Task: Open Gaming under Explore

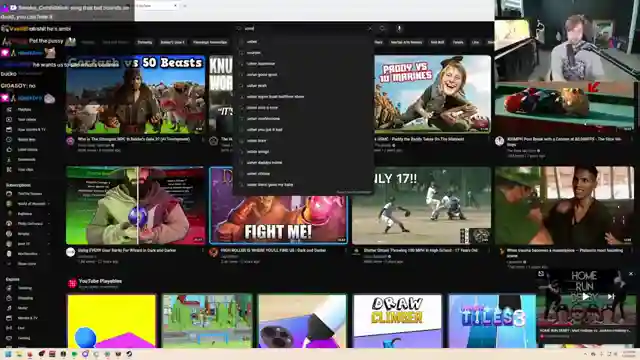Action: 24,338
